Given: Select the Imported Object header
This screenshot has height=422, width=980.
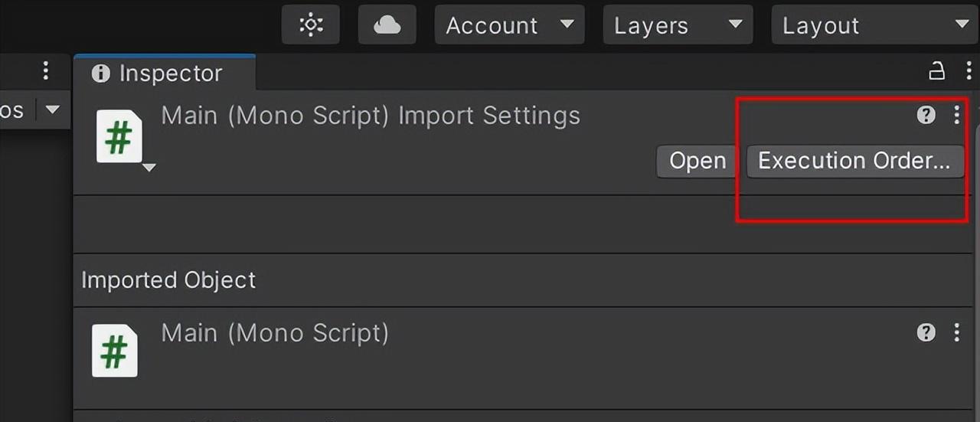Looking at the screenshot, I should (x=168, y=280).
